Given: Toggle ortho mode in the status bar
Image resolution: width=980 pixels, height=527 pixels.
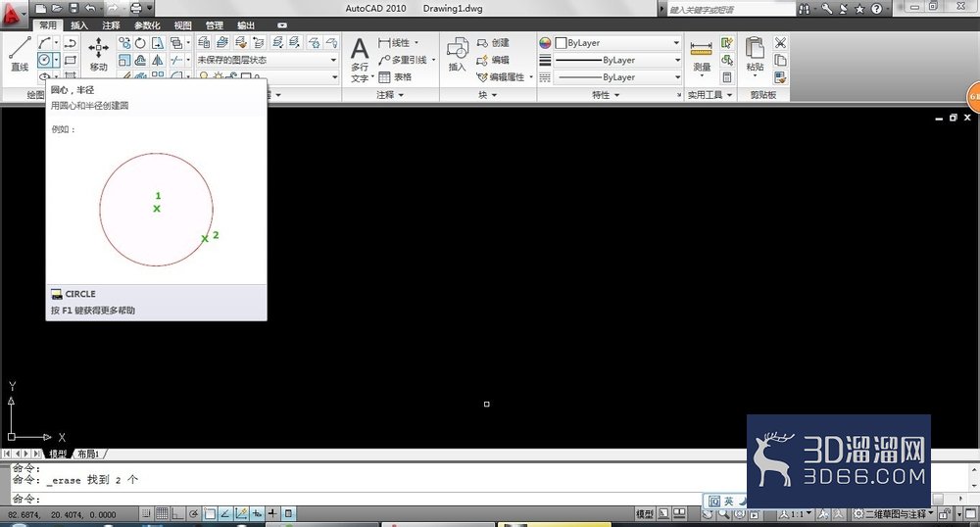Looking at the screenshot, I should click(x=177, y=514).
